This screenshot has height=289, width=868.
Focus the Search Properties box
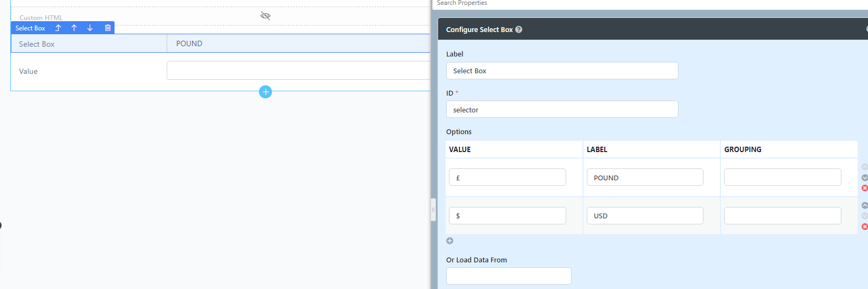coord(650,3)
